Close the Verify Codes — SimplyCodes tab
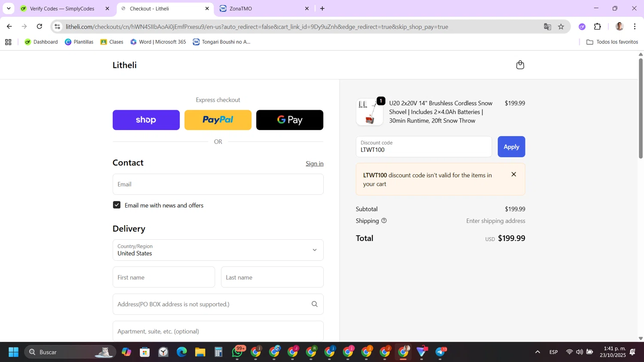Image resolution: width=644 pixels, height=362 pixels. (x=107, y=9)
